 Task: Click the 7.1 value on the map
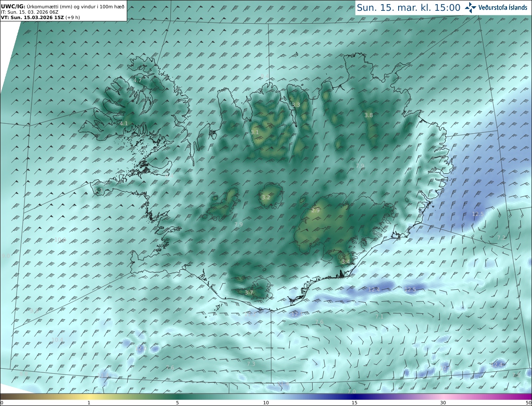pos(379,316)
